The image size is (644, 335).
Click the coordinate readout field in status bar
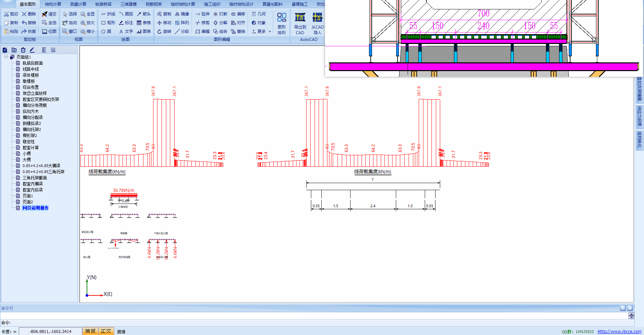50,331
